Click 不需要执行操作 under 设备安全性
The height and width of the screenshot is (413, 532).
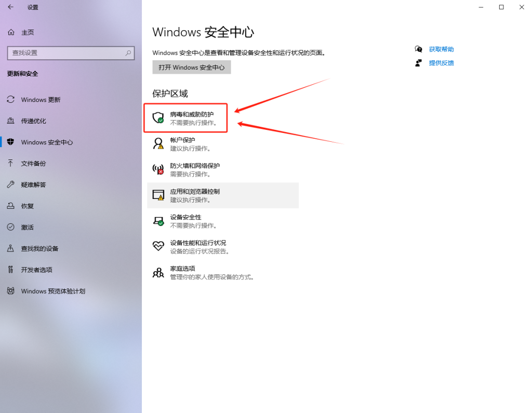click(x=193, y=225)
